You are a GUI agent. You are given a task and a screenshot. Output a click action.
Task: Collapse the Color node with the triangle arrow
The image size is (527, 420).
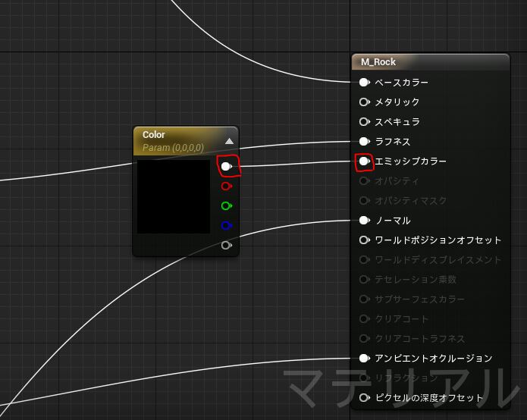(229, 141)
